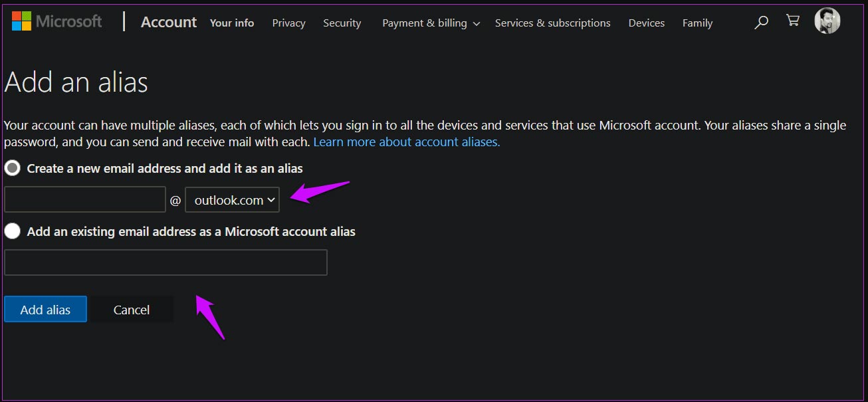Open the outlook.com domain dropdown
Screen dimensions: 868x402
(232, 200)
